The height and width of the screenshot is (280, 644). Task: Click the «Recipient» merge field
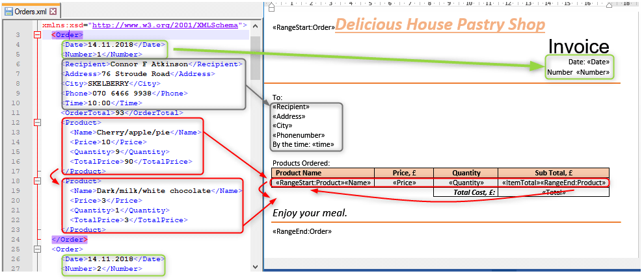point(291,107)
